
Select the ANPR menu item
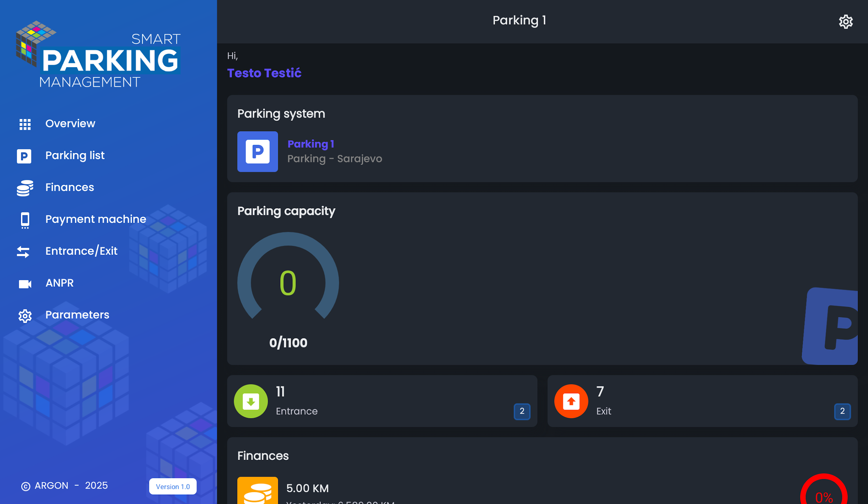click(x=59, y=283)
